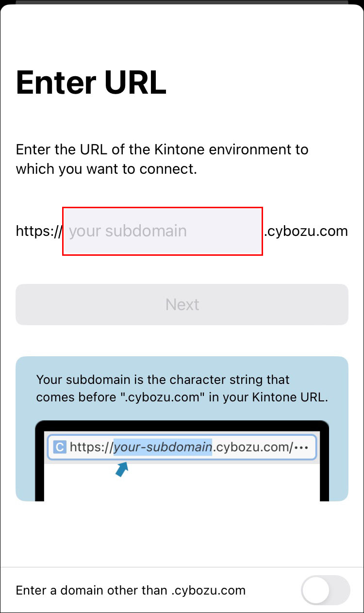The height and width of the screenshot is (613, 364).
Task: Tap the red border around the subdomain field
Action: 162,208
